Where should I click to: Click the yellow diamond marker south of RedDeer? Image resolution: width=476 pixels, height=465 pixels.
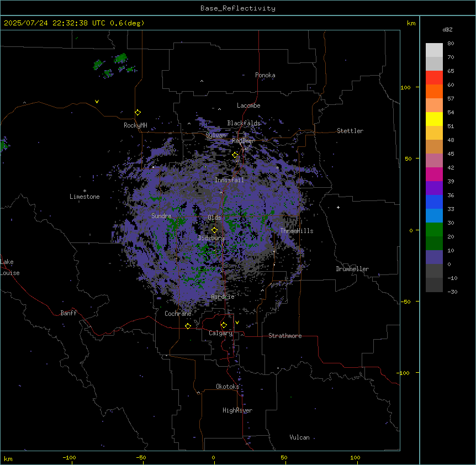pos(235,155)
